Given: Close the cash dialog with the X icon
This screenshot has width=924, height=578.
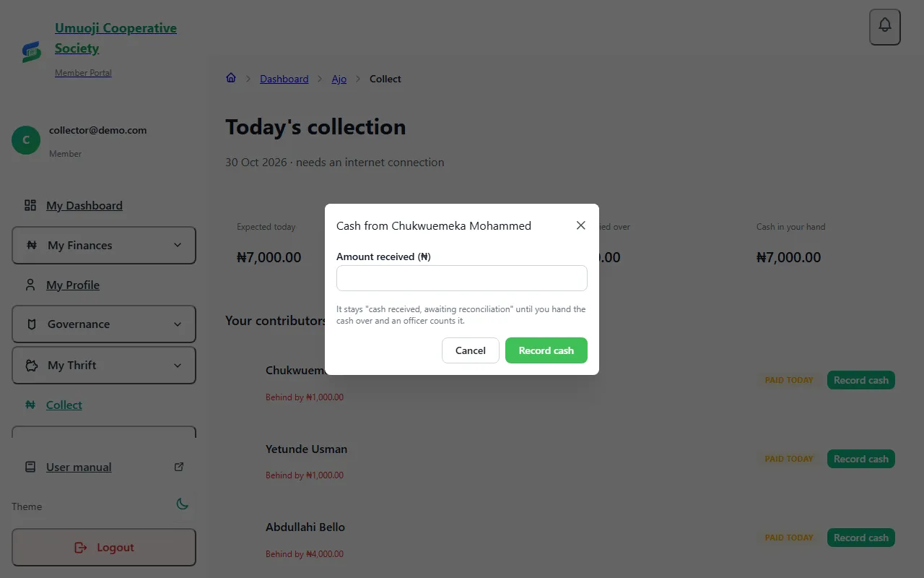Looking at the screenshot, I should pos(581,225).
